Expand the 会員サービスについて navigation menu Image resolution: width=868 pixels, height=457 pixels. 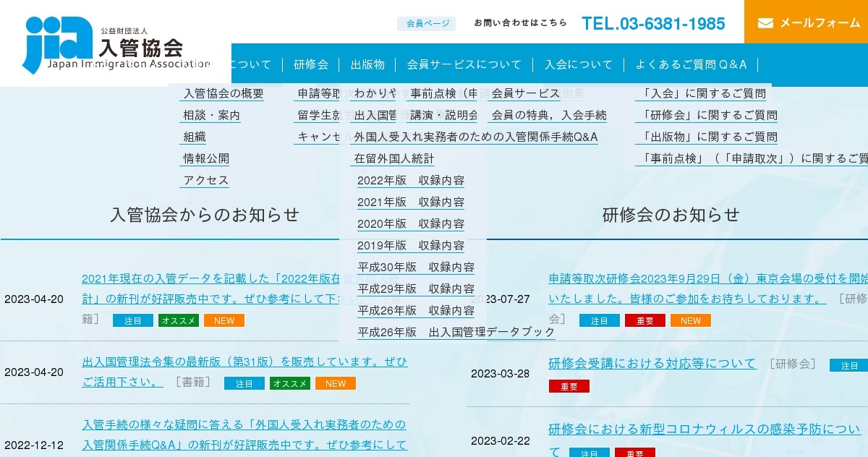(x=465, y=64)
